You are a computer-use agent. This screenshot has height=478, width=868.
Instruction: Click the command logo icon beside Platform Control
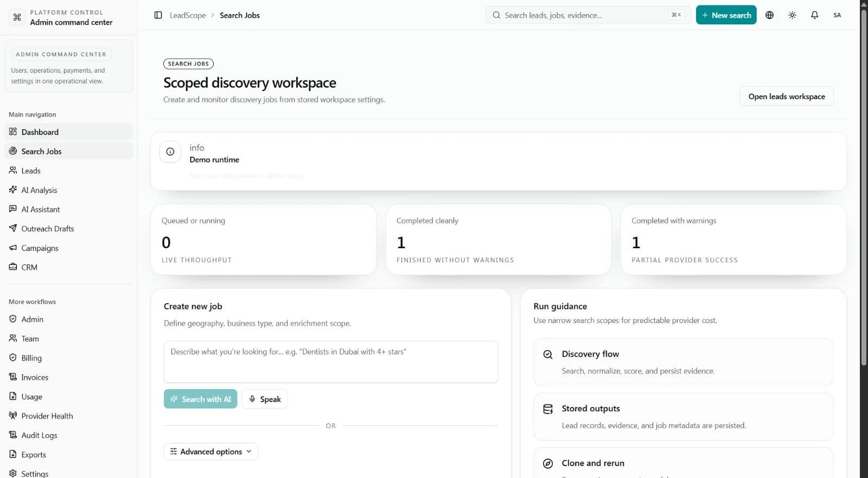(17, 17)
